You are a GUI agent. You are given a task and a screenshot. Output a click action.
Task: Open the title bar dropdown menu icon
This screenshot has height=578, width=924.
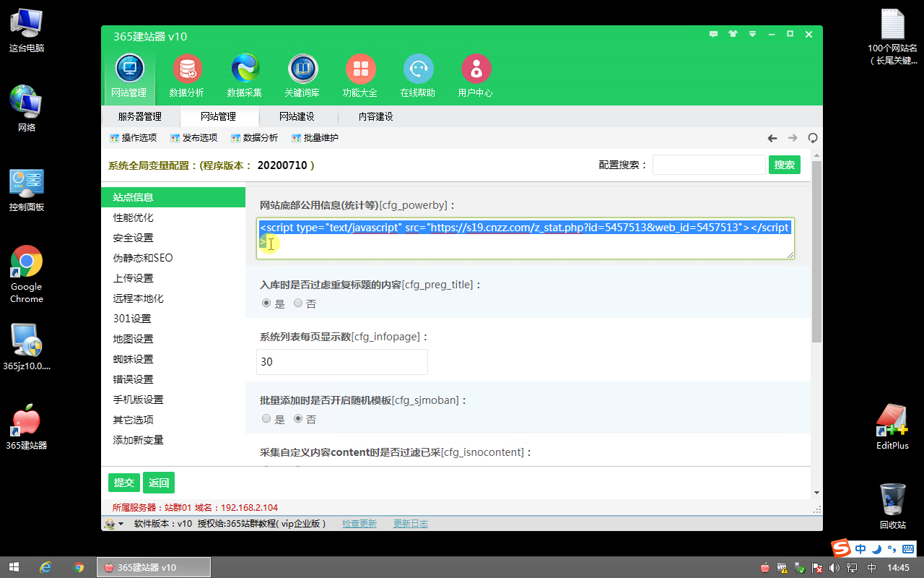tap(752, 34)
